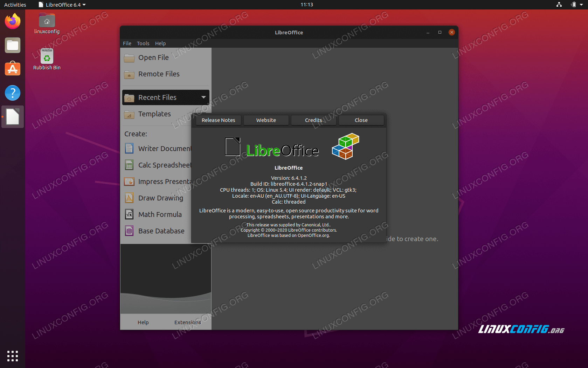Click the Extensions button
The height and width of the screenshot is (368, 588).
188,322
